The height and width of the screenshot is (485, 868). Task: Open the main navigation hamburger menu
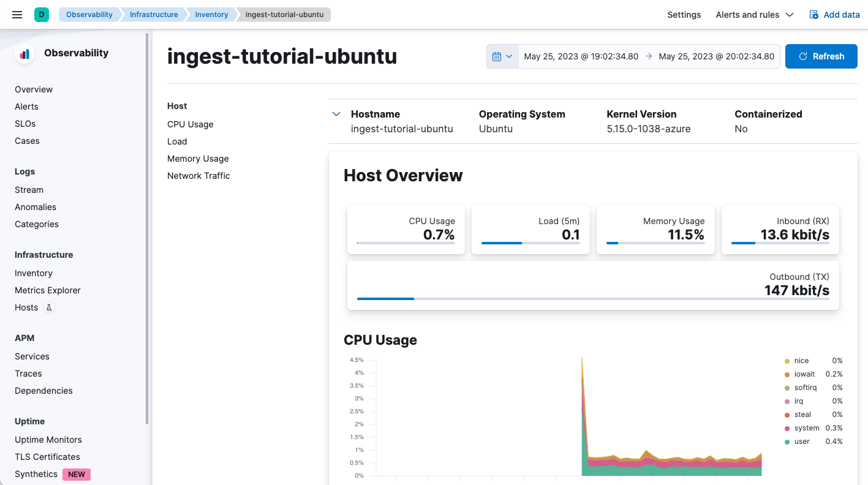[17, 14]
